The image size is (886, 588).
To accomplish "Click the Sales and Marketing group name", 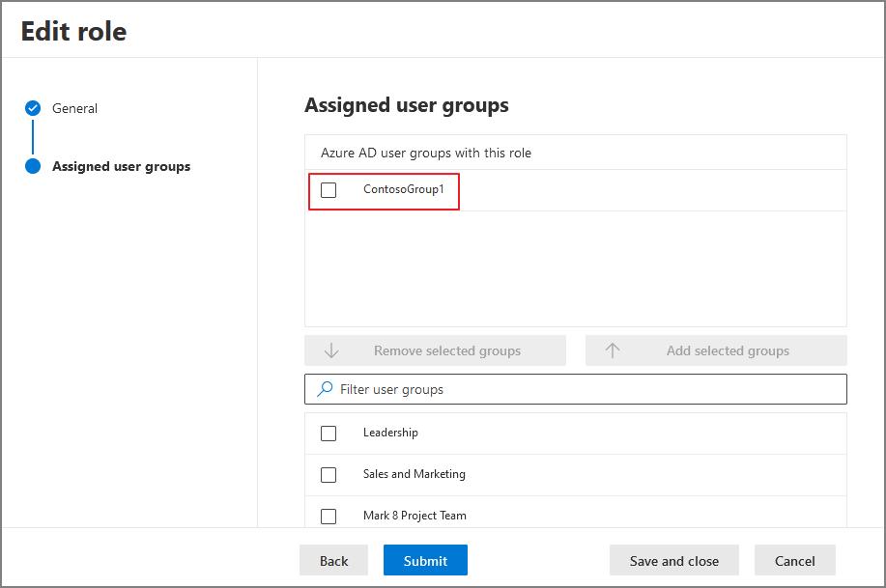I will pos(414,474).
